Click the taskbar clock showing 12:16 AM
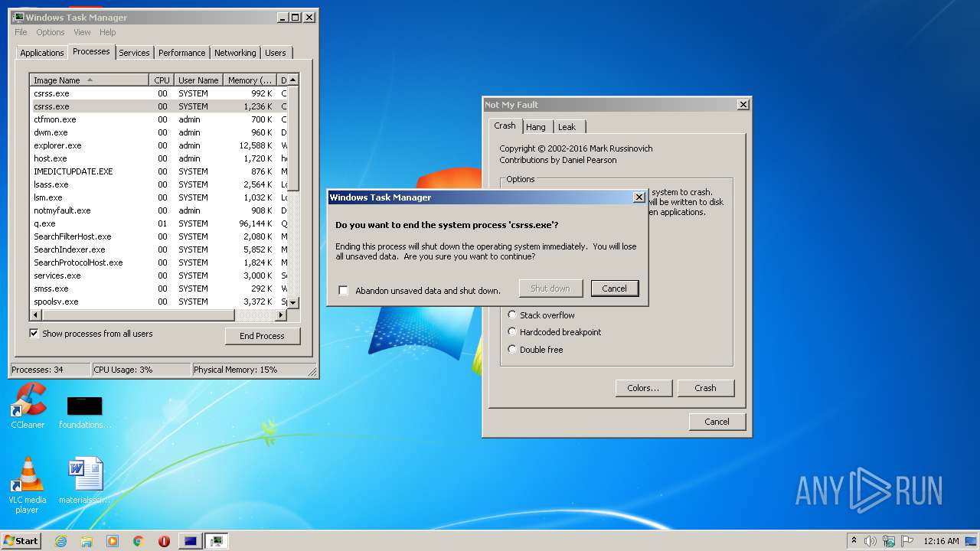The height and width of the screenshot is (551, 980). 941,541
